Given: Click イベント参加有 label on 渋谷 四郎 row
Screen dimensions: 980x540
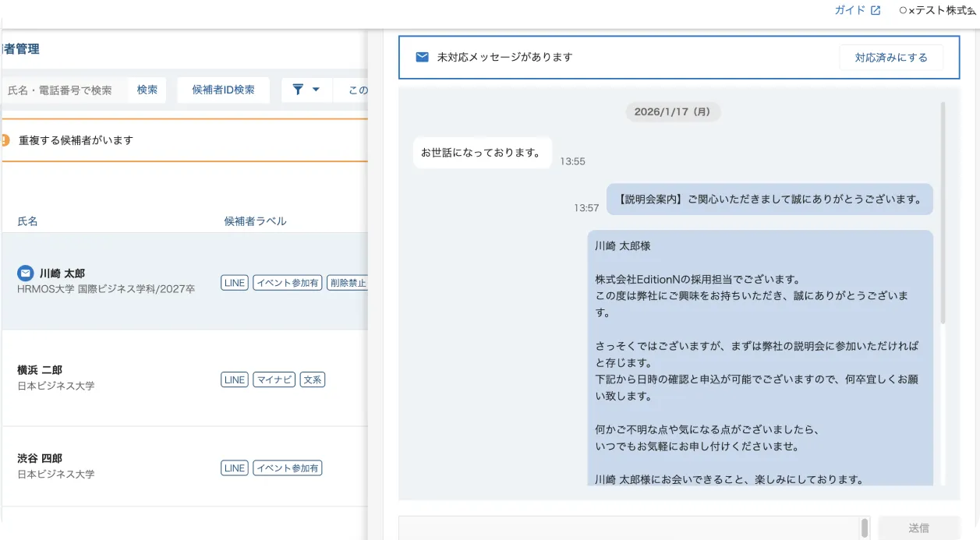Looking at the screenshot, I should point(288,468).
